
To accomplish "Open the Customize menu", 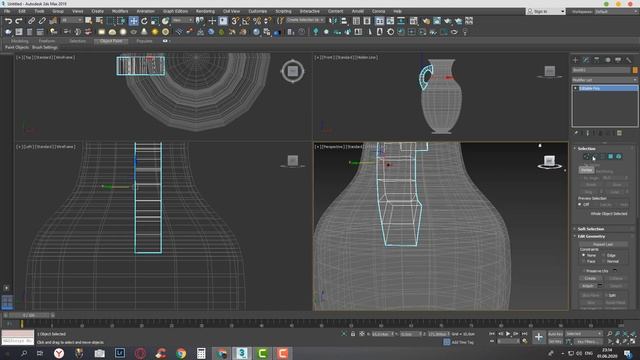I will 258,11.
